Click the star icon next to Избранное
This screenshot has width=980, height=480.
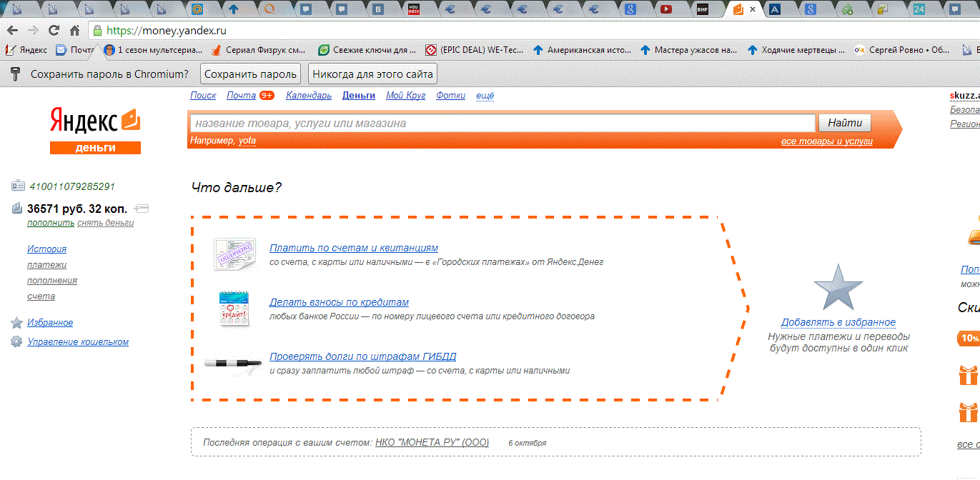pos(16,323)
